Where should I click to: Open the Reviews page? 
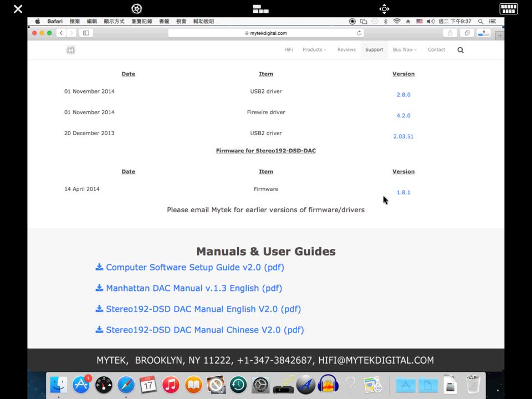click(x=346, y=49)
